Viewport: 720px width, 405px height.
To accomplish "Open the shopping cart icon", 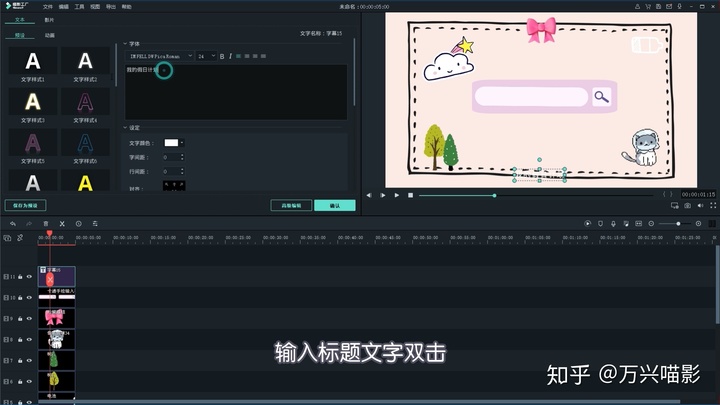I will pyautogui.click(x=648, y=6).
